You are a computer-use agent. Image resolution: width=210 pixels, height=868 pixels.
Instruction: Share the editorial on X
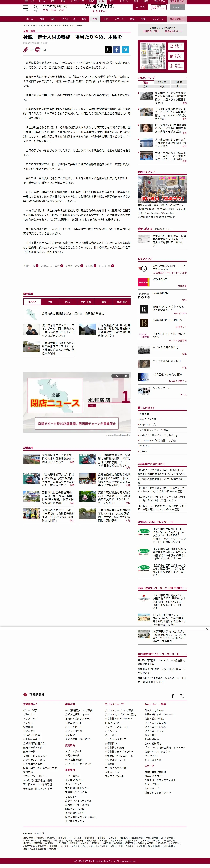click(108, 50)
